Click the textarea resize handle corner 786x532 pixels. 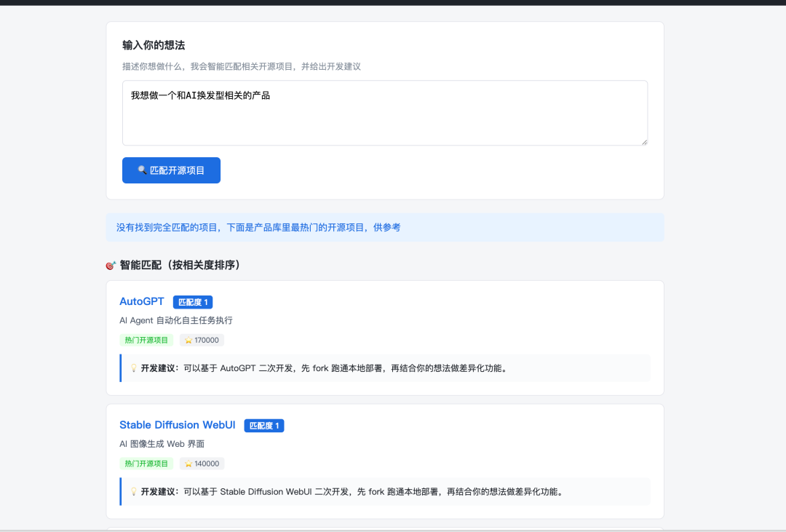pyautogui.click(x=644, y=142)
